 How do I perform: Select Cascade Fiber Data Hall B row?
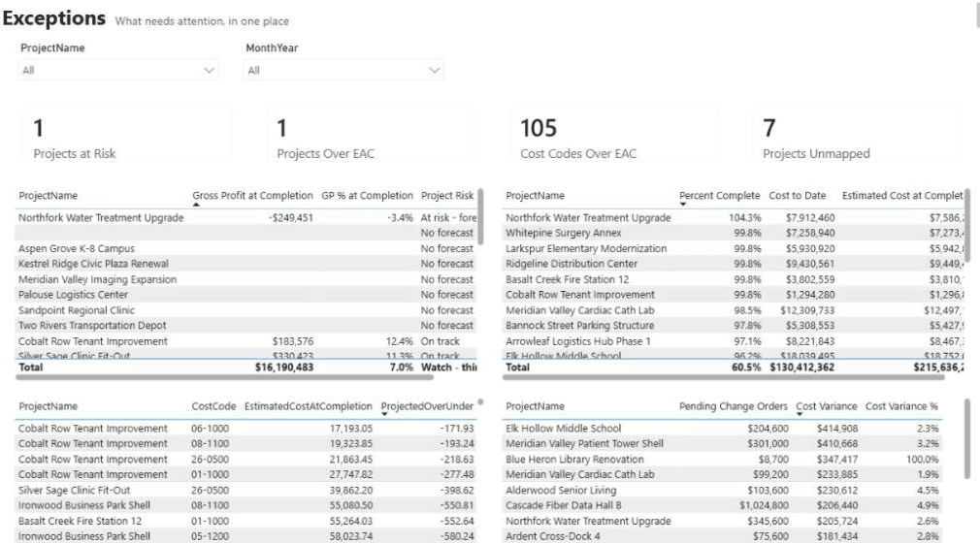pos(722,505)
